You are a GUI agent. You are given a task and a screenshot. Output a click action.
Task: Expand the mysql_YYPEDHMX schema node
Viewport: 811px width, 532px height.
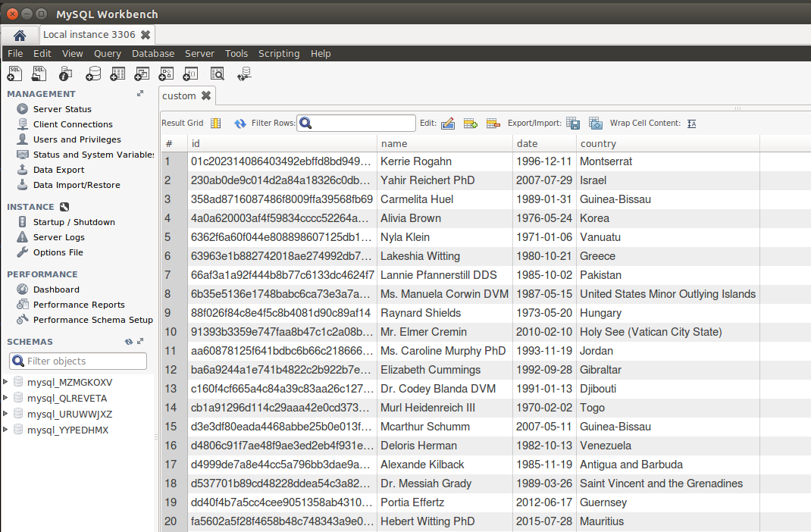pos(5,430)
